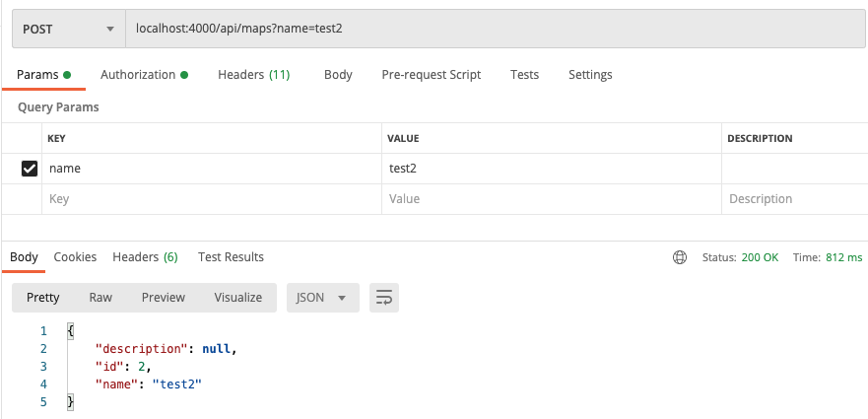This screenshot has width=868, height=419.
Task: Switch to the Params tab
Action: (43, 75)
